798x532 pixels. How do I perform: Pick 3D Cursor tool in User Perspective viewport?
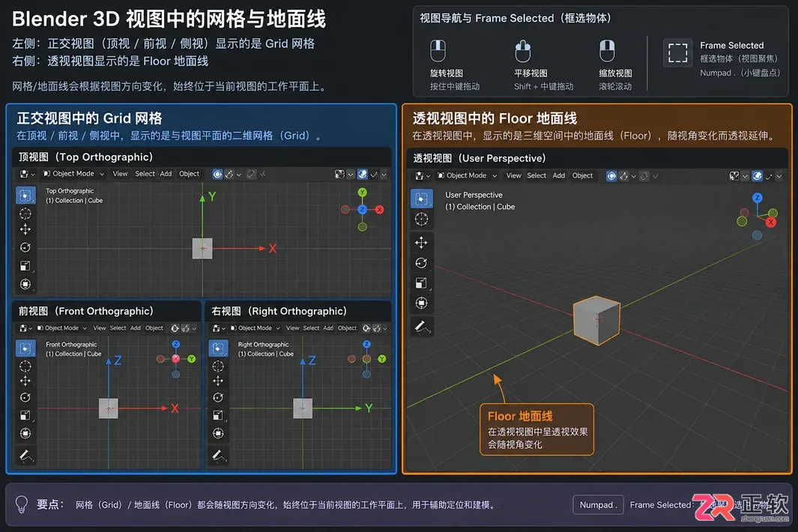[x=421, y=220]
